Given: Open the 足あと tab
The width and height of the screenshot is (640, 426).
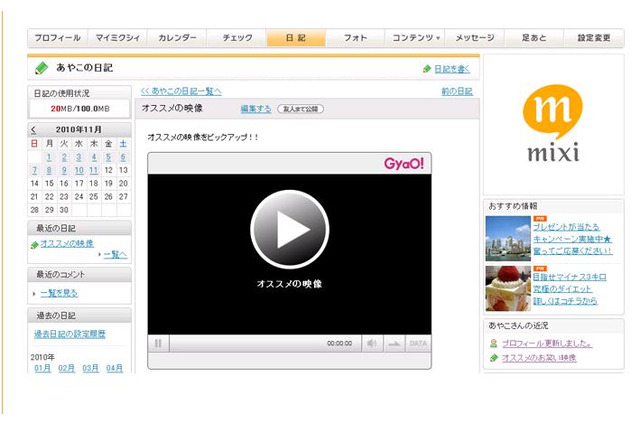Looking at the screenshot, I should [x=534, y=38].
